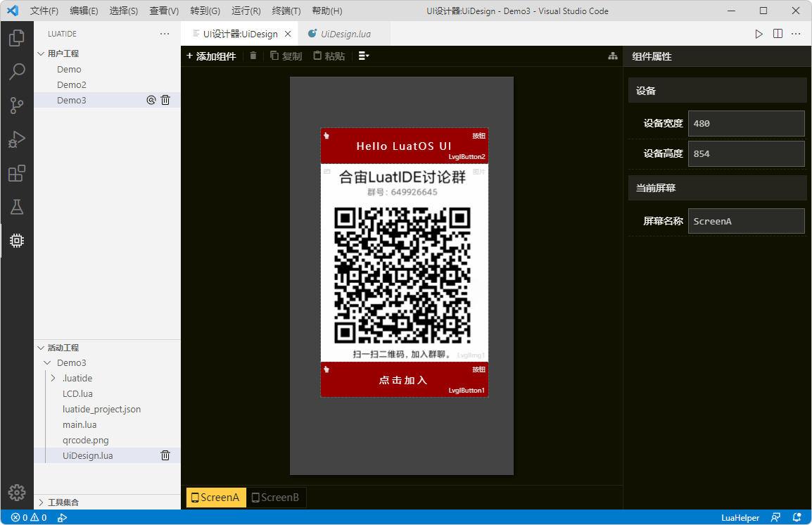This screenshot has height=525, width=812.
Task: Click the activate project icon on Demo3
Action: tap(151, 100)
